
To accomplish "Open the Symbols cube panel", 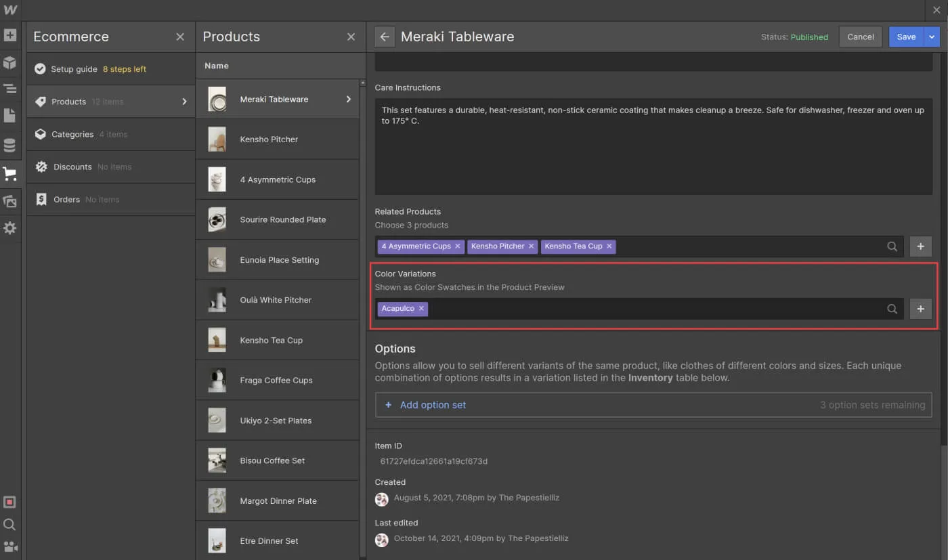I will [x=9, y=63].
